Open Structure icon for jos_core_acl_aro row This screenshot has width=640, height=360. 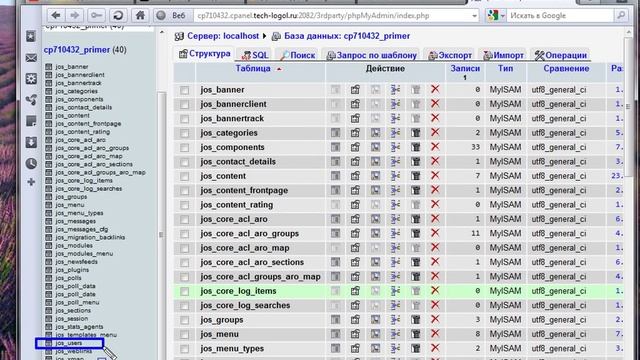[x=355, y=219]
